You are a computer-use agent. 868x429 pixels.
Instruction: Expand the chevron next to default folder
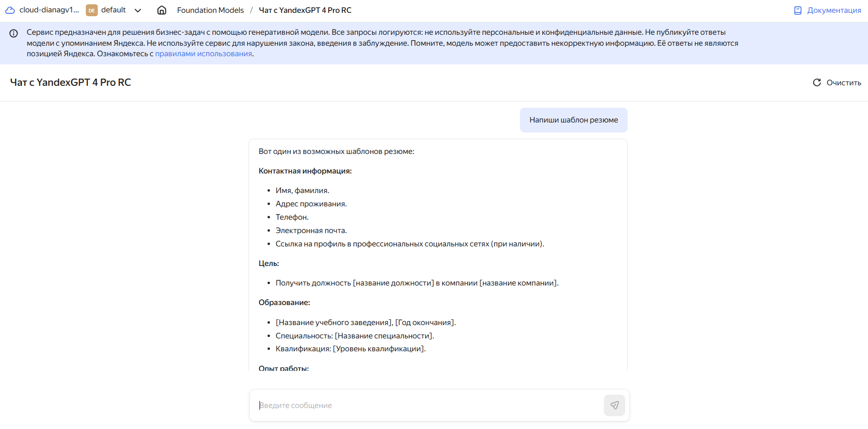point(138,10)
